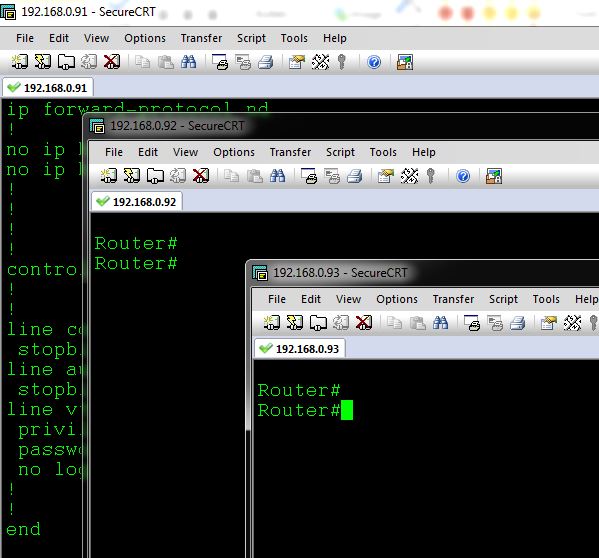Select the 192.168.0.91 session tab
This screenshot has width=599, height=558.
[48, 88]
